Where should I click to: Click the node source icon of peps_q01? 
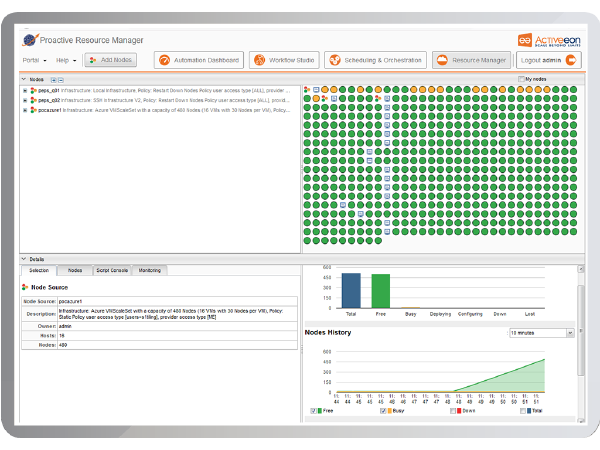(34, 91)
